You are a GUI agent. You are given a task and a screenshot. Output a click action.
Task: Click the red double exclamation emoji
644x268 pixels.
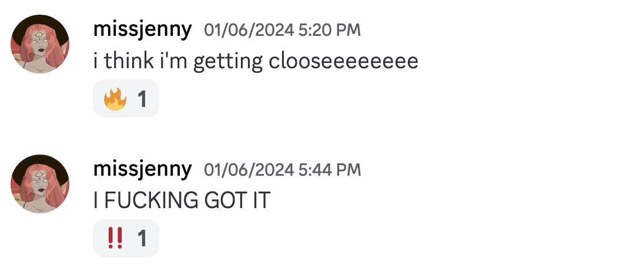115,238
